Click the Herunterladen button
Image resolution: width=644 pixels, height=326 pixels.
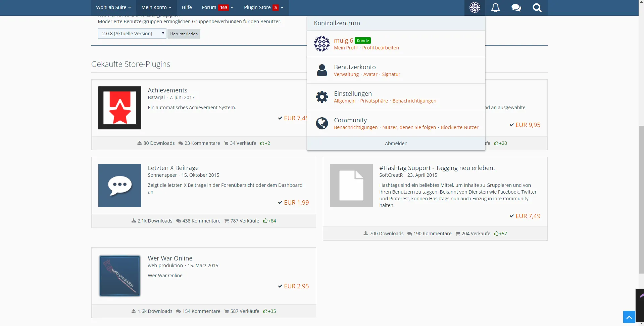coord(184,34)
